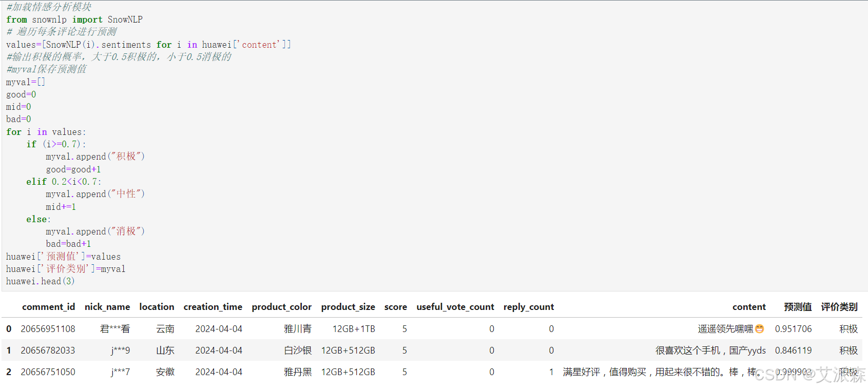Click location cell 安徽
The height and width of the screenshot is (390, 868).
165,372
